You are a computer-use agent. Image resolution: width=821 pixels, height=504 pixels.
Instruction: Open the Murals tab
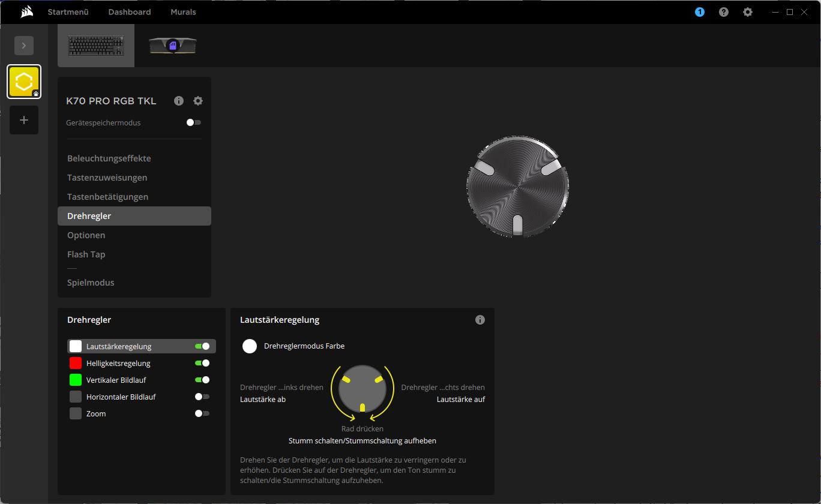183,12
